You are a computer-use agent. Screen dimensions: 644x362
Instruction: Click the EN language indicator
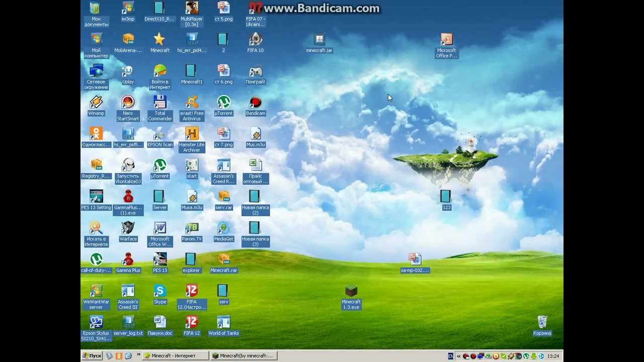click(451, 356)
